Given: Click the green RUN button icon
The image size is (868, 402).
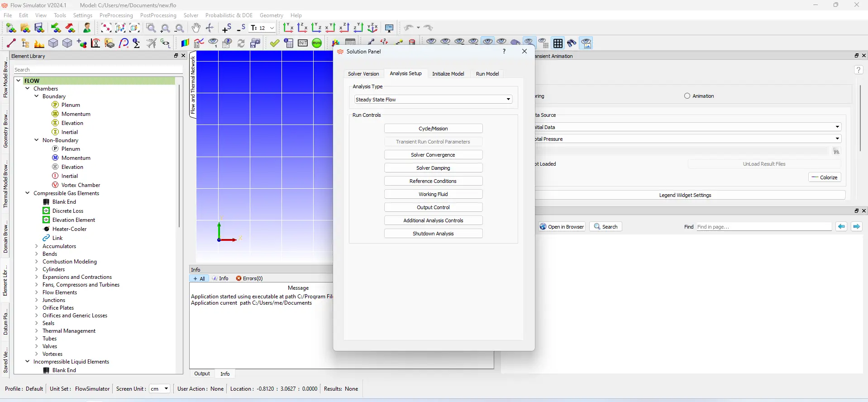Looking at the screenshot, I should pyautogui.click(x=317, y=43).
